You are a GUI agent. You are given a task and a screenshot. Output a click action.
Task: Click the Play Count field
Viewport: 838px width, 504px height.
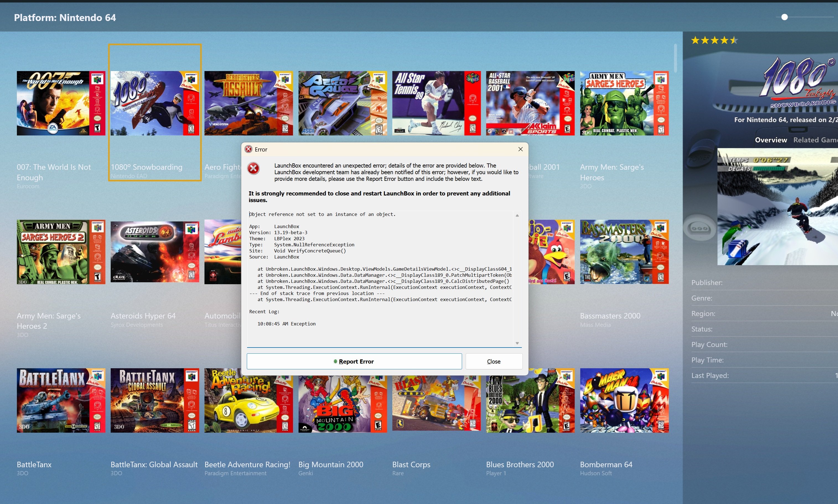(765, 344)
